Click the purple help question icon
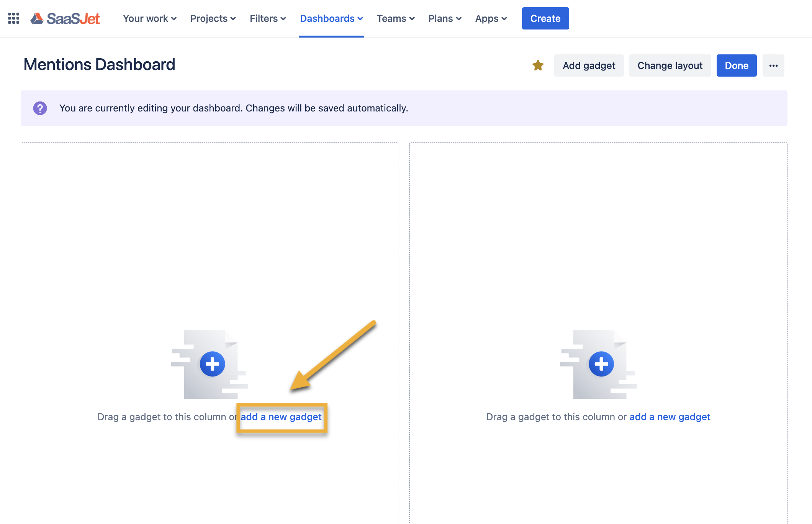Screen dimensions: 812x524 pyautogui.click(x=40, y=108)
